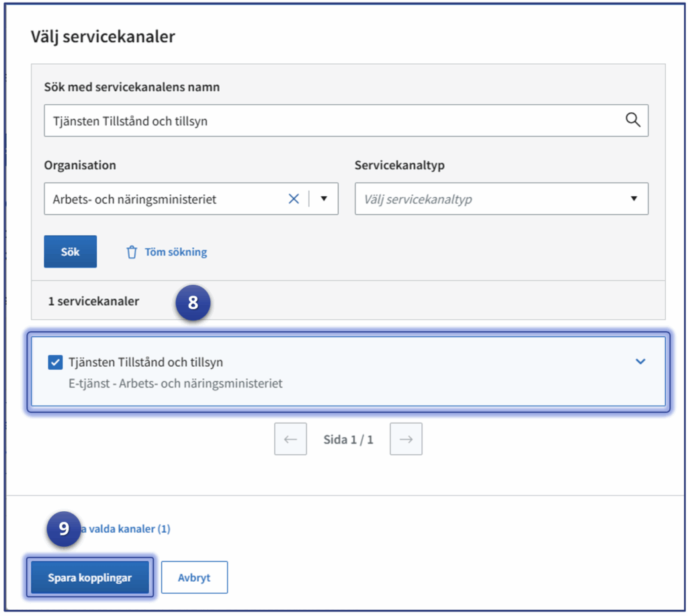Go to the previous results page arrow

coord(290,439)
